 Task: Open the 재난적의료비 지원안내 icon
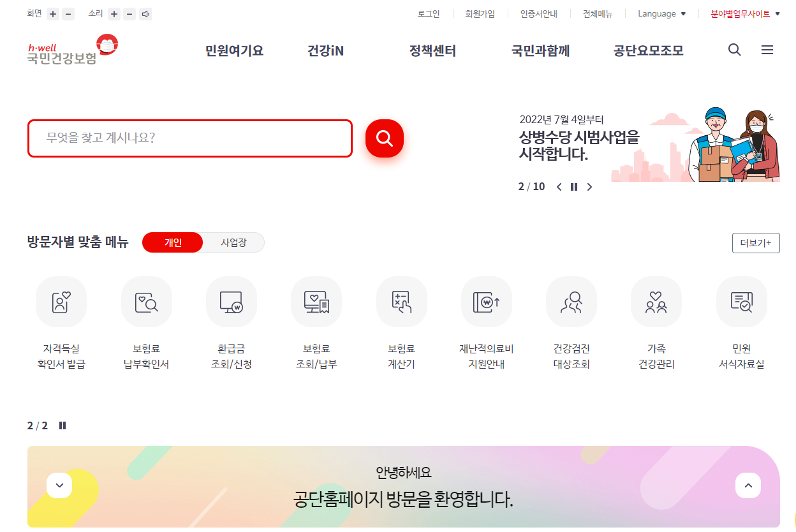coord(486,302)
